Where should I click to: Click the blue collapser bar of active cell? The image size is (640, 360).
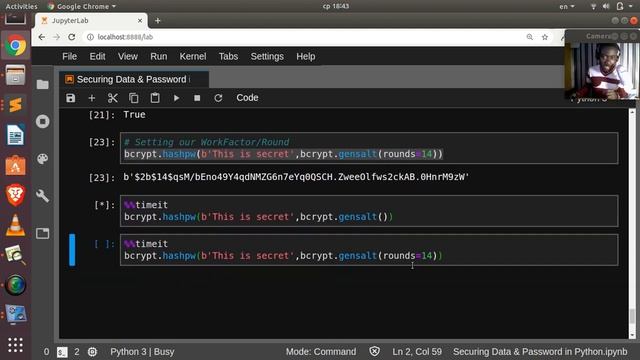pos(72,250)
